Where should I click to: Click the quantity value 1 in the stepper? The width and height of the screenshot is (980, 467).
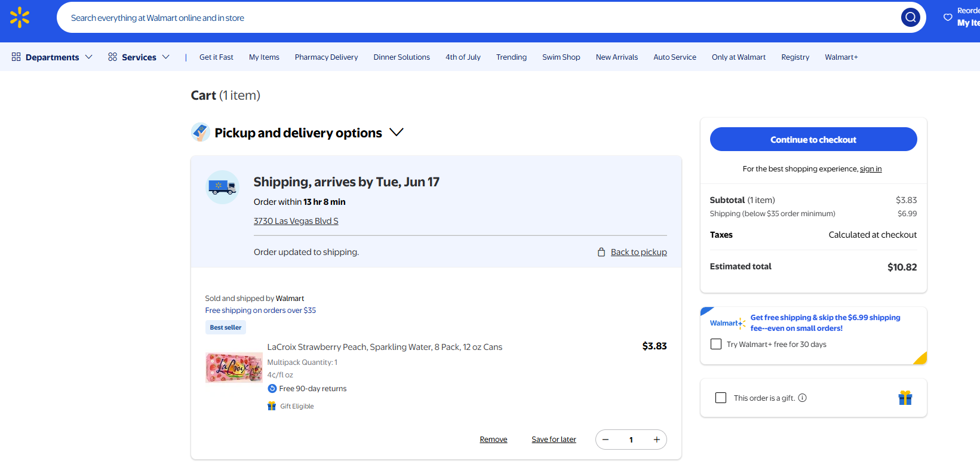[631, 440]
